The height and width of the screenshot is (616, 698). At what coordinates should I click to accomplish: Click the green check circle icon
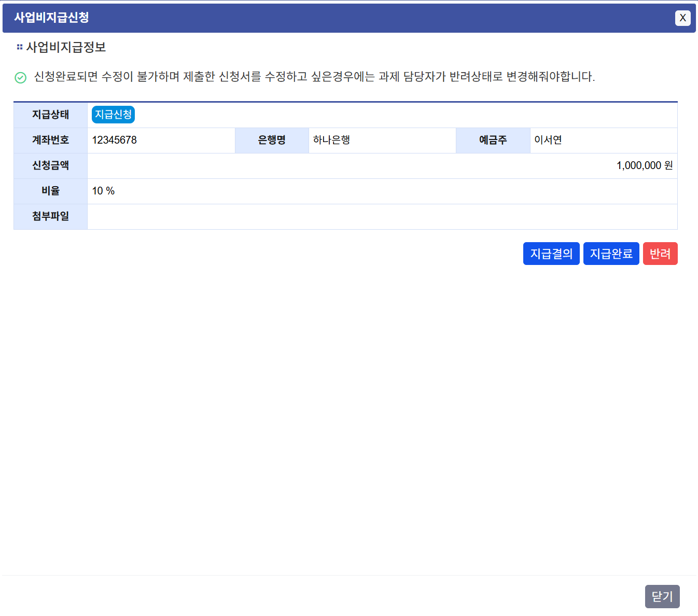(20, 78)
